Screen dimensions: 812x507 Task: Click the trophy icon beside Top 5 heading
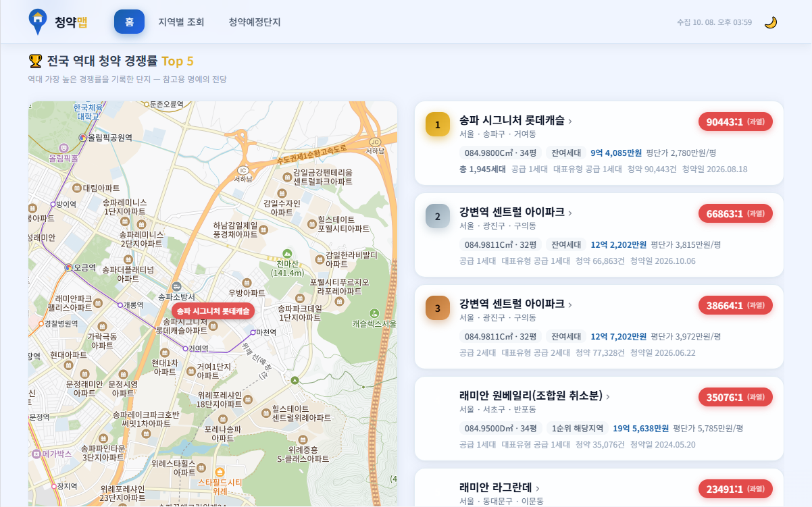click(35, 61)
